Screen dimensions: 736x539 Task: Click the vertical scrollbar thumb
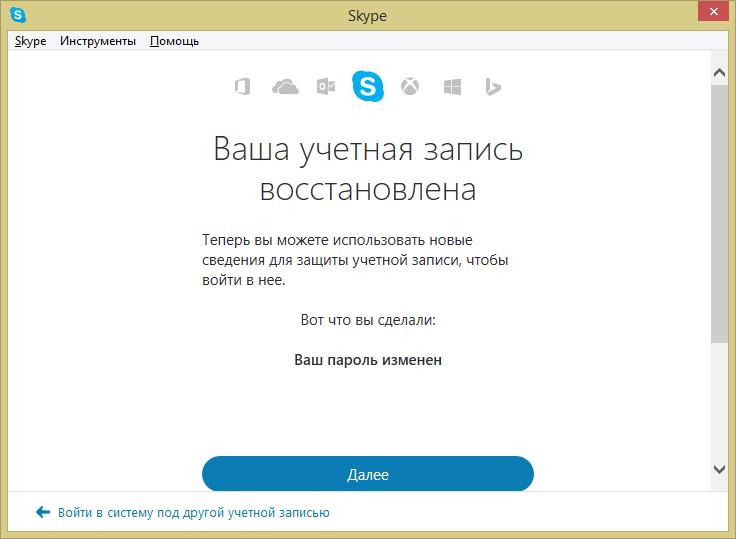(719, 215)
